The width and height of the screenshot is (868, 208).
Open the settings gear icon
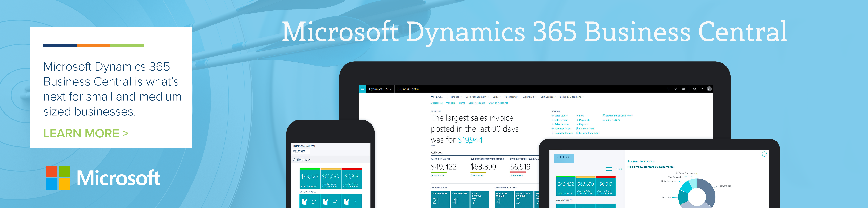[694, 89]
